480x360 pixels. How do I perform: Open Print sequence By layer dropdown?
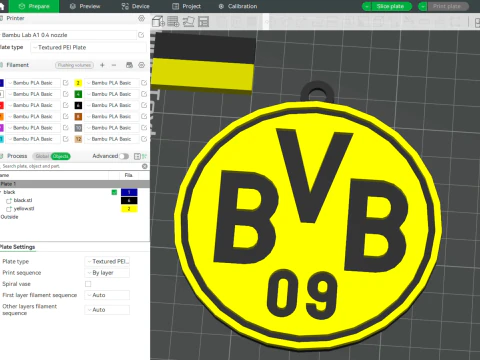tap(107, 273)
